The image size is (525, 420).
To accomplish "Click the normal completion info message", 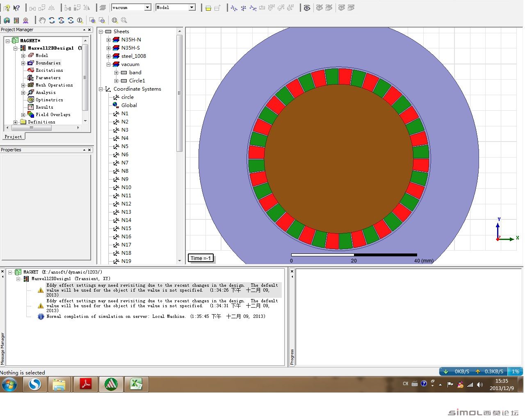I will (x=156, y=316).
